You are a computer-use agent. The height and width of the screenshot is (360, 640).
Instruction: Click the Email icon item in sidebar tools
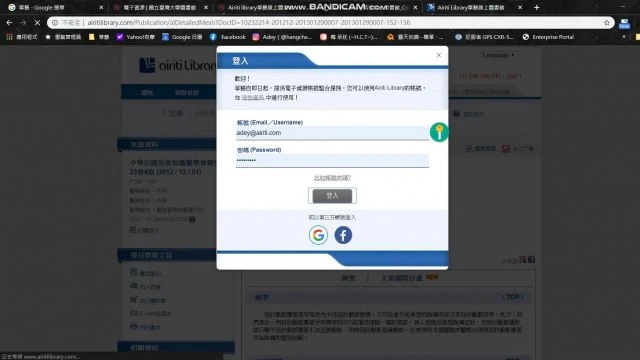150,313
